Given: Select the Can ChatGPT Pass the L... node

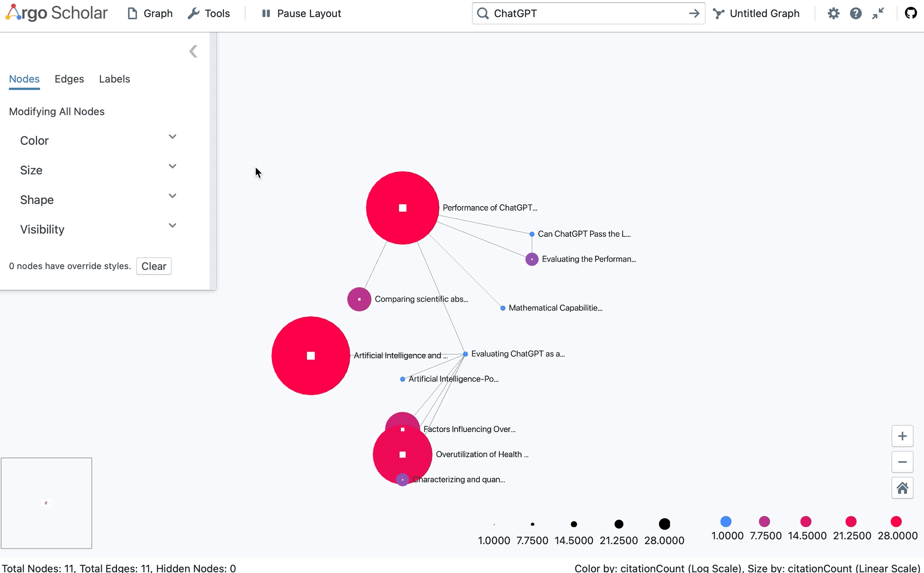Looking at the screenshot, I should pos(532,234).
